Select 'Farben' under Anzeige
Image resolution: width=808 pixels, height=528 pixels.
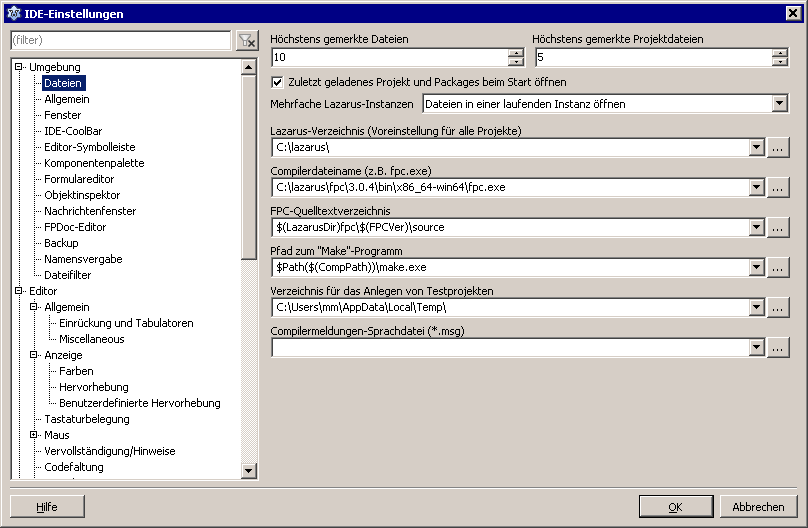click(76, 371)
